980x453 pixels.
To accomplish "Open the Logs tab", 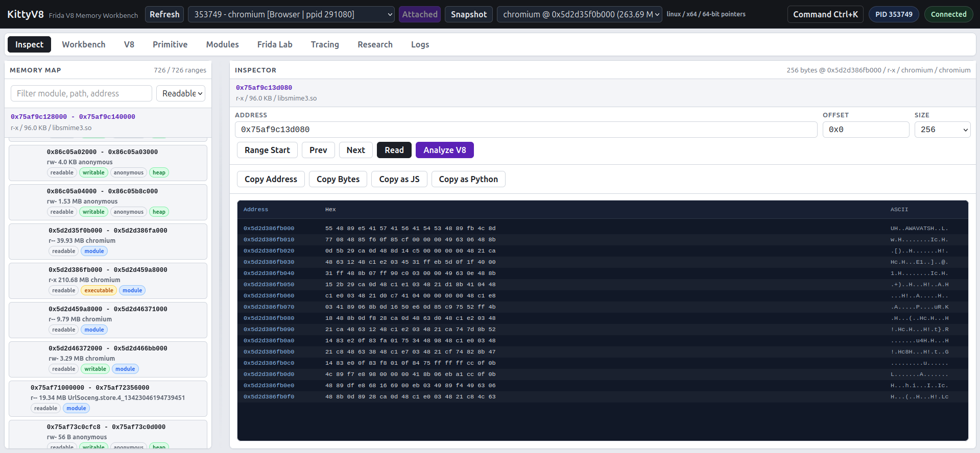I will [x=420, y=44].
